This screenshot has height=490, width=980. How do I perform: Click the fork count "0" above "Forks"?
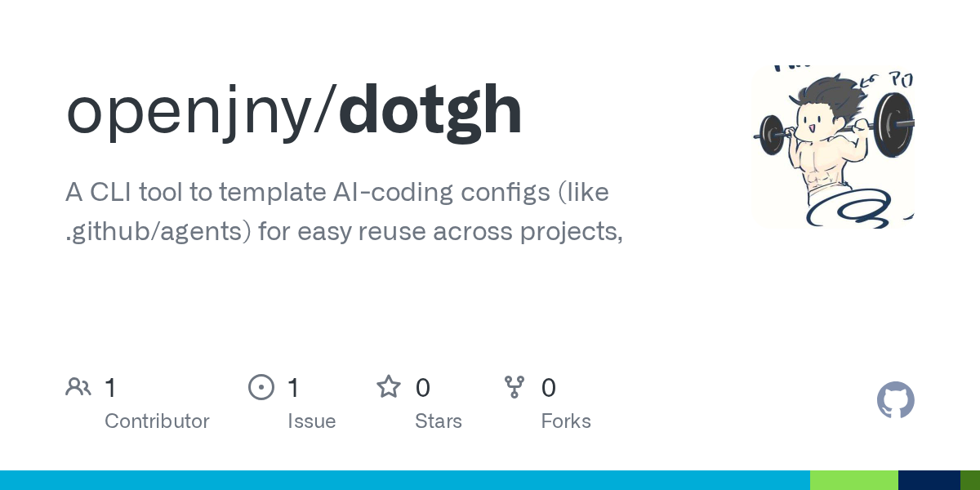tap(549, 388)
